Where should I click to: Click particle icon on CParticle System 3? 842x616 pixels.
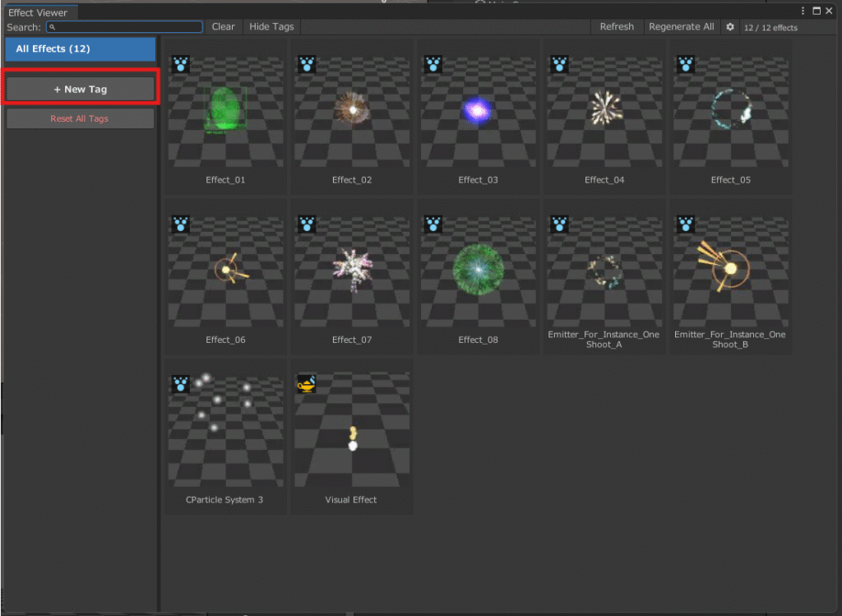(x=180, y=383)
